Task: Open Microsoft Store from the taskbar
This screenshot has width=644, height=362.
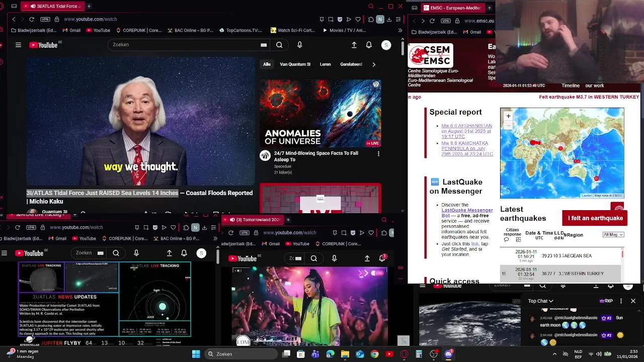Action: (301, 354)
